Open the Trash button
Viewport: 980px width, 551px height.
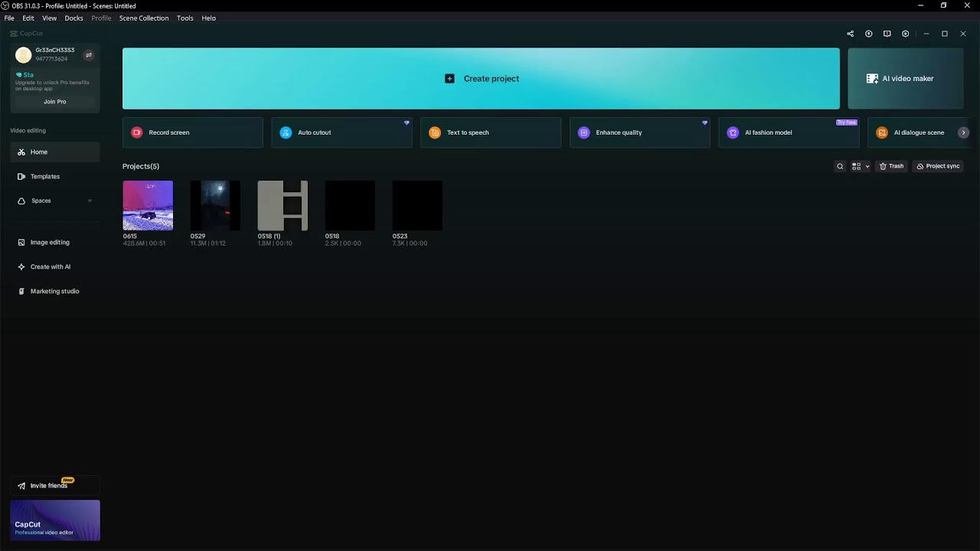coord(891,166)
